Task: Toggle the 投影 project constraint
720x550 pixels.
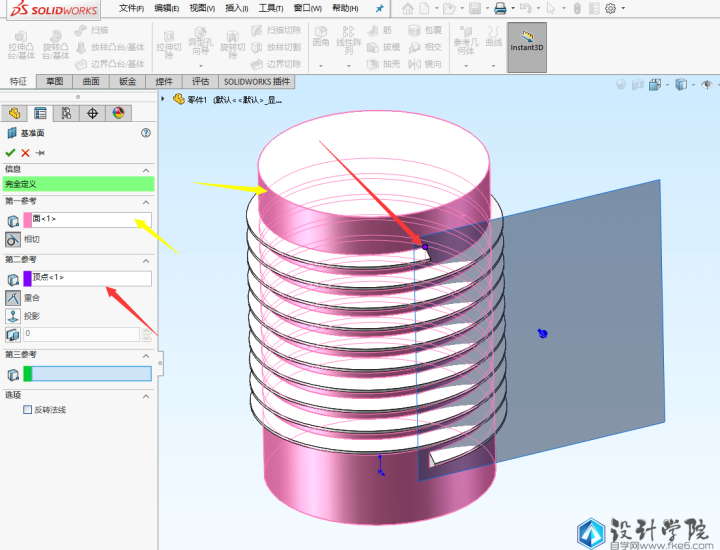Action: pyautogui.click(x=13, y=316)
